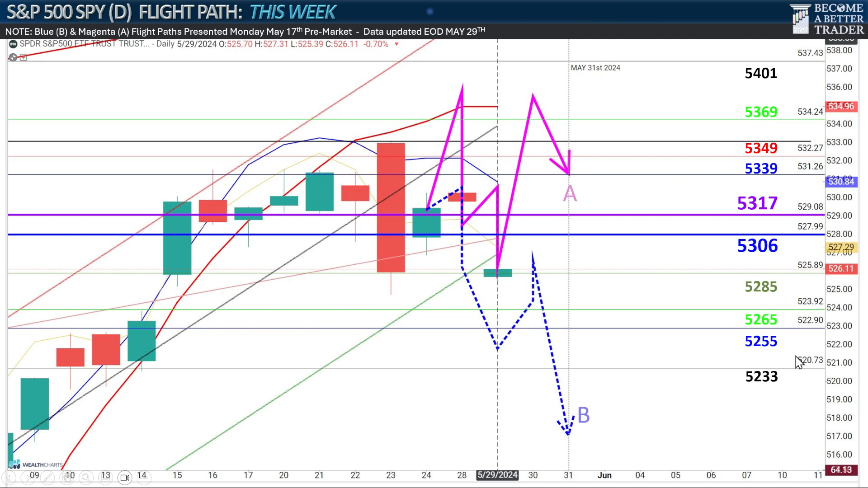868x488 pixels.
Task: Click the Jun label on date axis
Action: [x=604, y=475]
